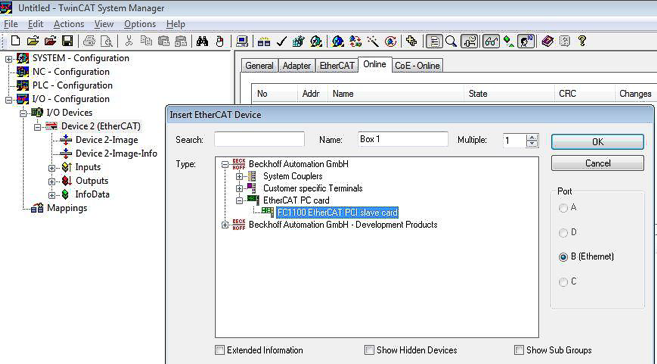Click the Set TwinCAT Config Mode icon

click(338, 41)
